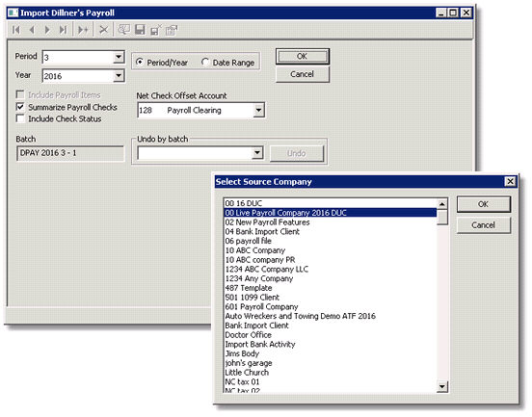Click the properties toolbar icon right of disks

(172, 30)
